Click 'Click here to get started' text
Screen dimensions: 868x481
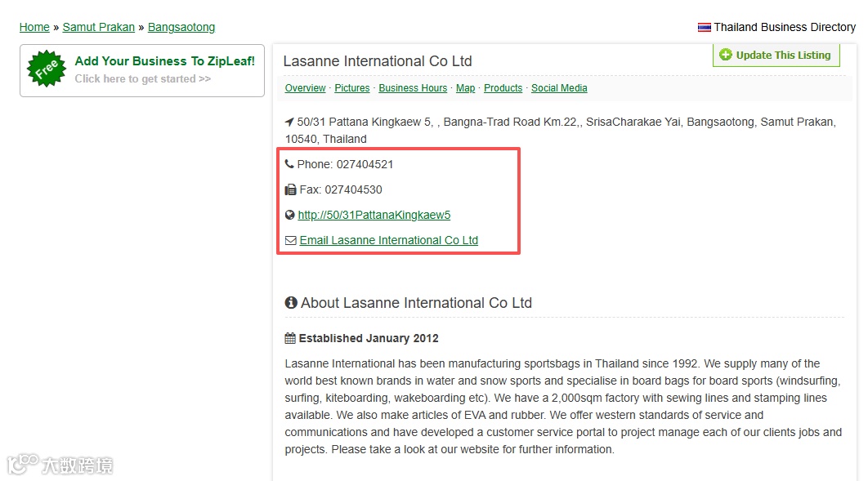pyautogui.click(x=143, y=78)
